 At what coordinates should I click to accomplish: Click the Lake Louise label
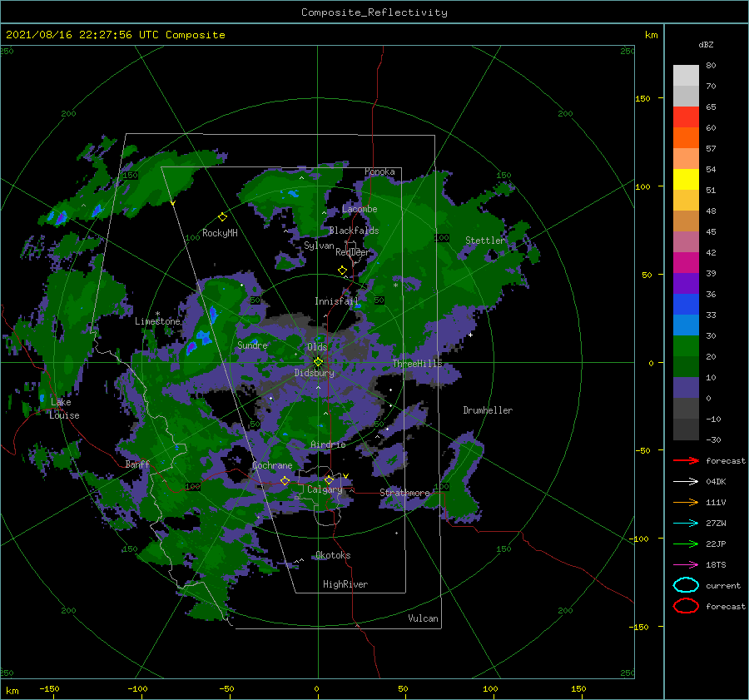(x=64, y=409)
